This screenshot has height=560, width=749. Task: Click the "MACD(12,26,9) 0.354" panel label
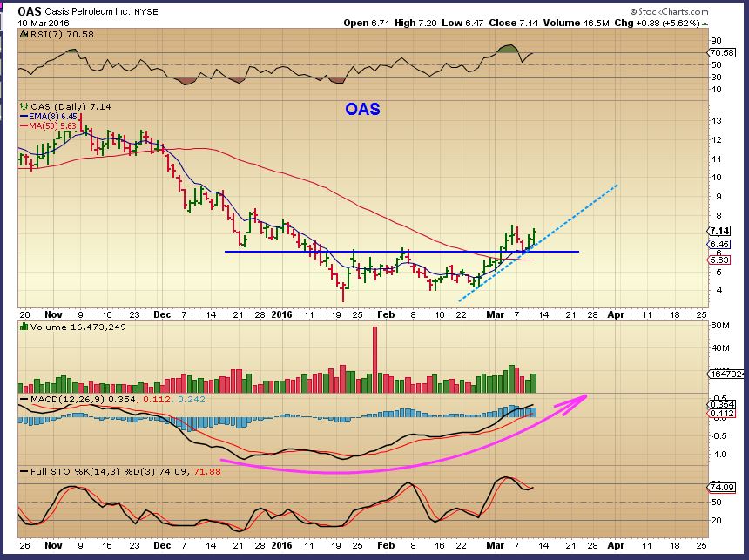click(83, 400)
